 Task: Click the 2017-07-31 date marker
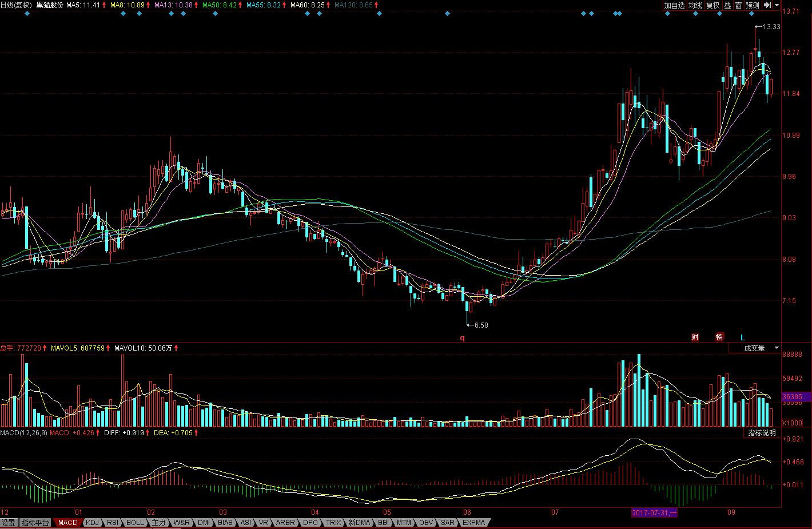coord(654,512)
